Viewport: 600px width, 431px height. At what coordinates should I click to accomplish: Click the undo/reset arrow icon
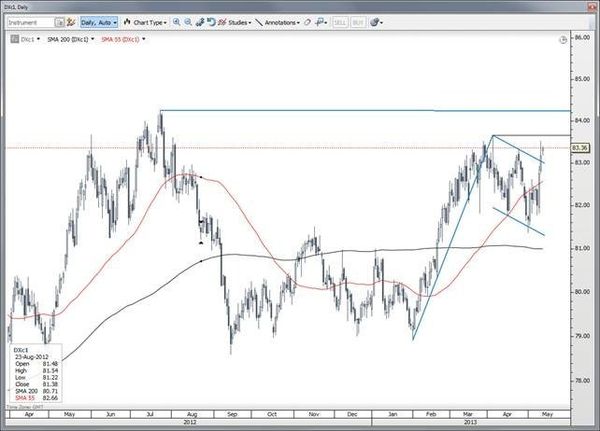pyautogui.click(x=211, y=22)
